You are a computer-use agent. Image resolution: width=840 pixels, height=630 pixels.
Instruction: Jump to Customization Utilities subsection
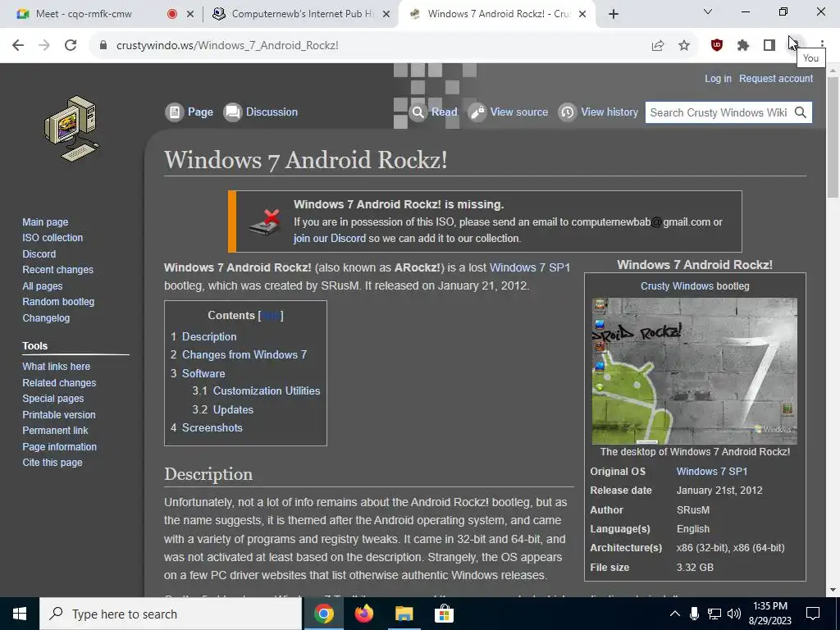(267, 391)
